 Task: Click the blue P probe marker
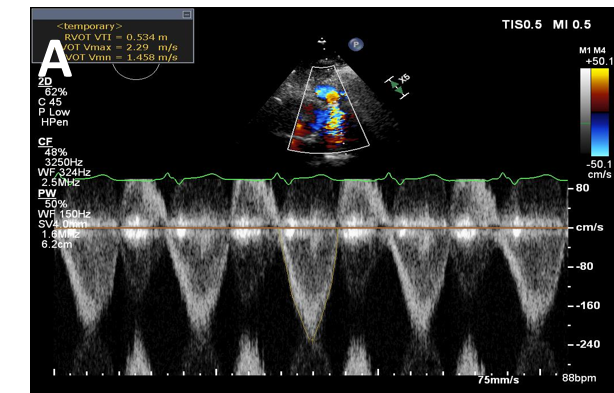(x=356, y=45)
